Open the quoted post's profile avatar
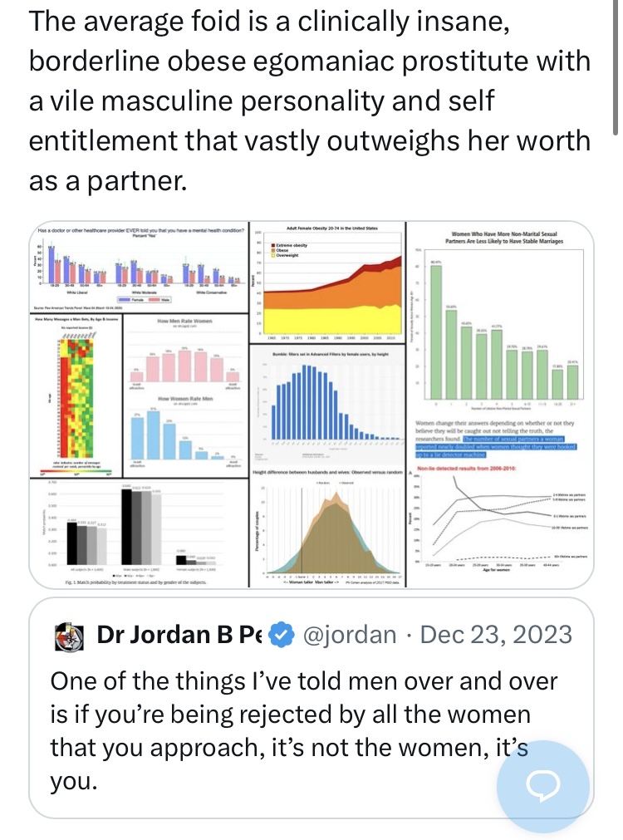 (68, 636)
